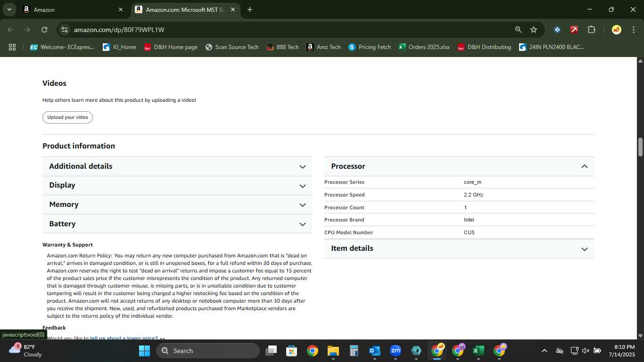Open the bookmarks apps grid
The height and width of the screenshot is (362, 644).
click(x=12, y=47)
